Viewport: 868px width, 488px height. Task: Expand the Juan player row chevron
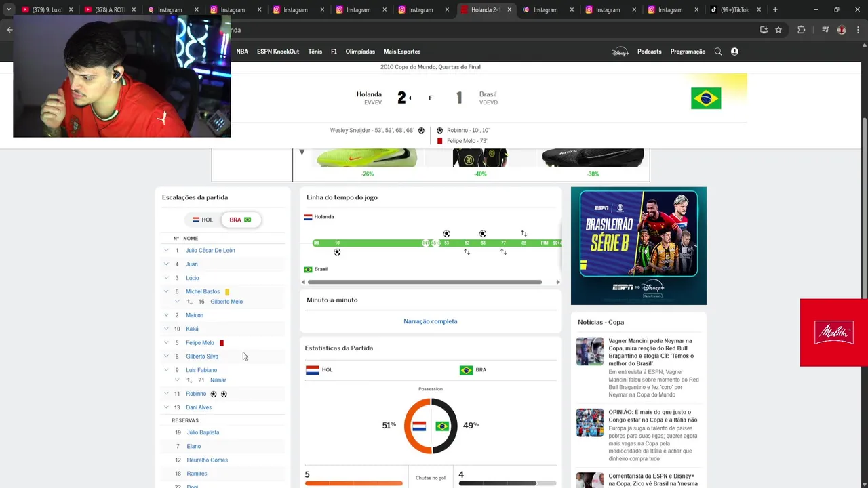click(x=166, y=264)
